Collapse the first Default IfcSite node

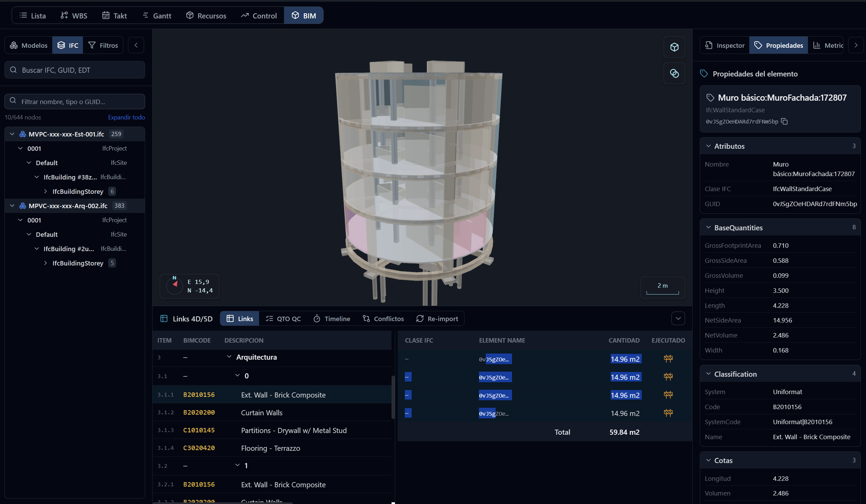point(29,163)
